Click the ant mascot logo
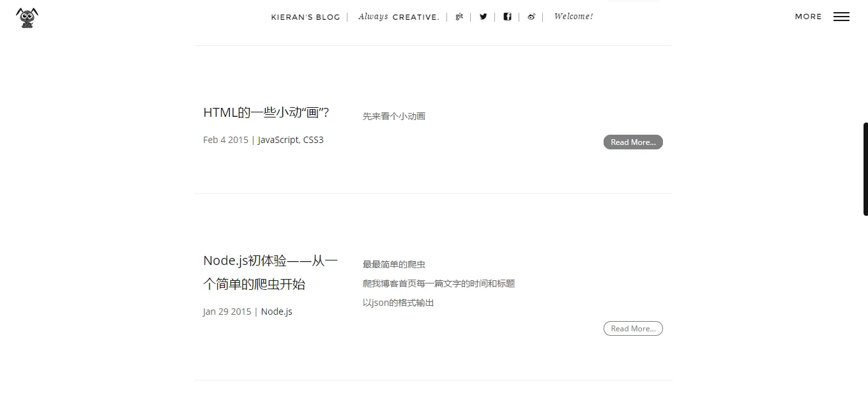 point(27,17)
